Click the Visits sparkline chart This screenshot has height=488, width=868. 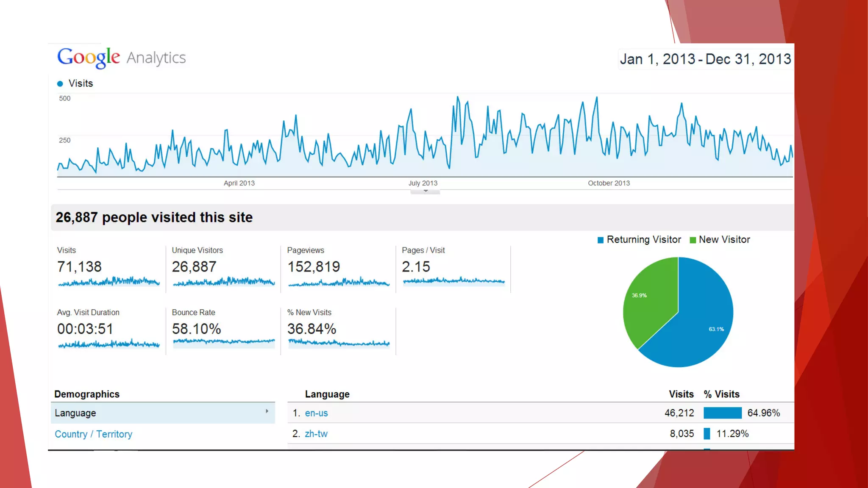click(x=109, y=281)
